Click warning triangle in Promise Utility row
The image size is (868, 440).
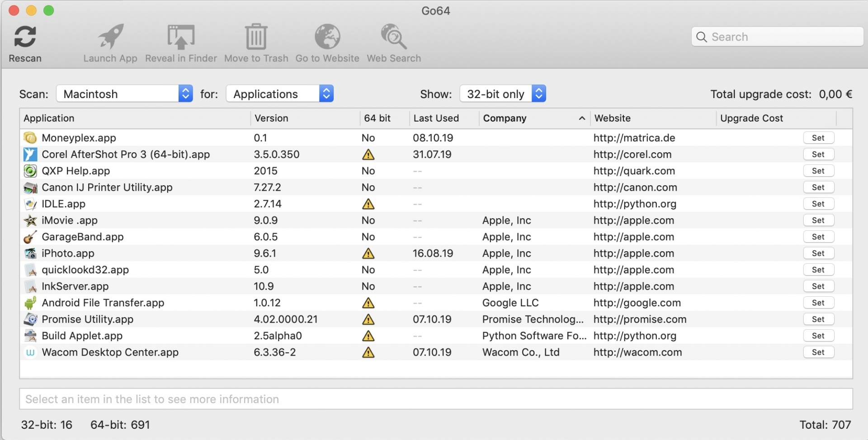(x=368, y=320)
